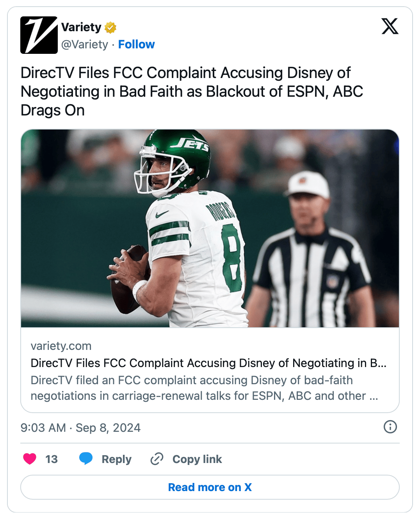
Task: Click the Variety display name
Action: point(81,27)
